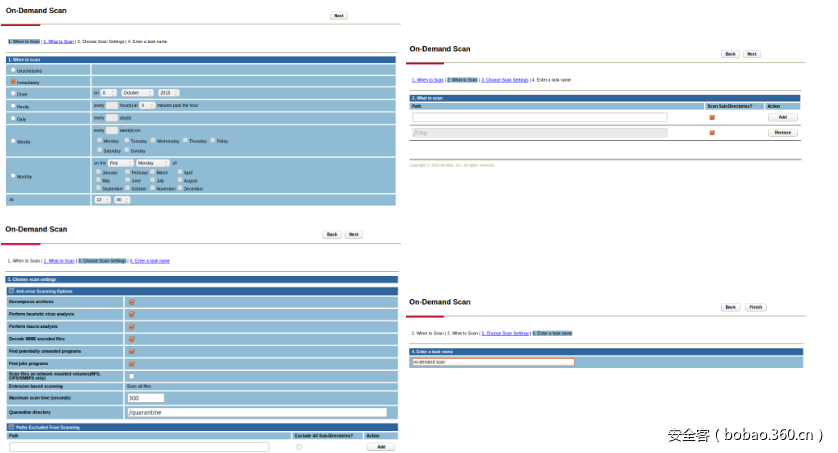838x453 pixels.
Task: Enable scanning files on network mounted volumes
Action: tap(132, 376)
